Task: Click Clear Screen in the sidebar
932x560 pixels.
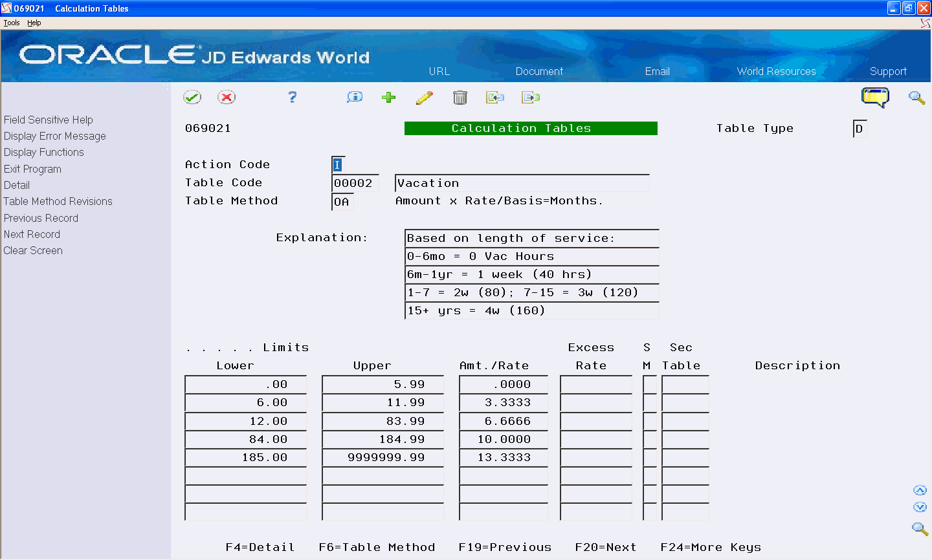Action: 33,250
